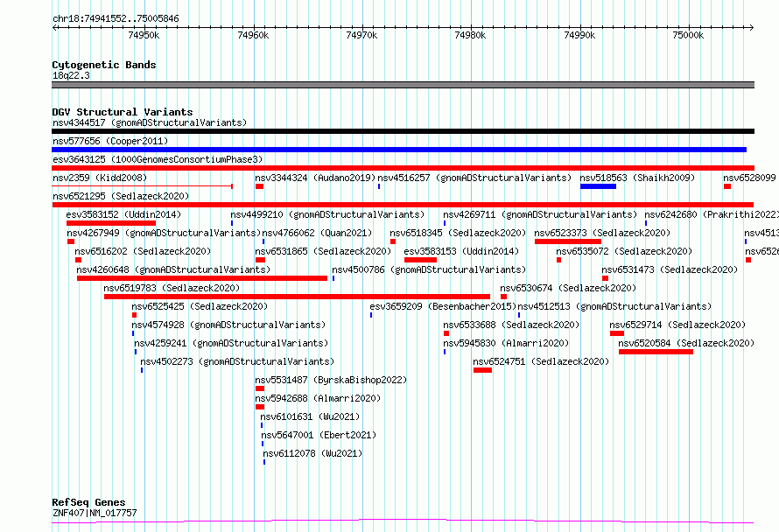Click the 75000k ruler position label
The height and width of the screenshot is (532, 779).
(688, 35)
